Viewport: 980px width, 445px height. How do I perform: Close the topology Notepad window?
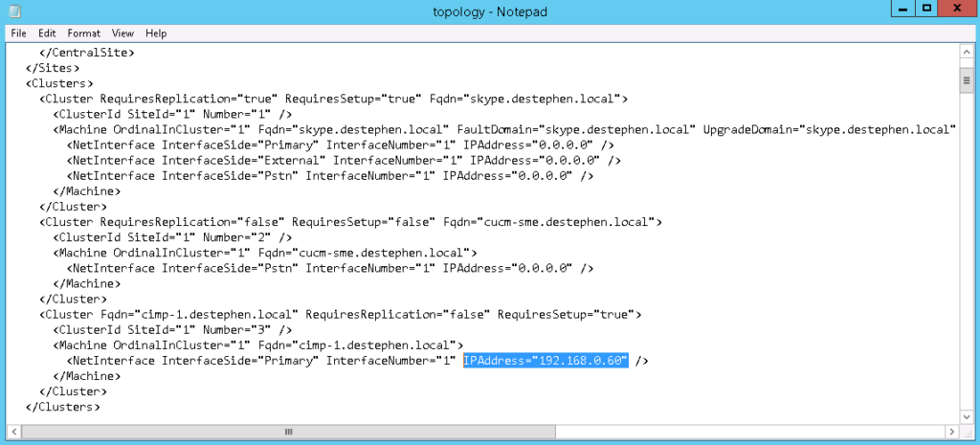957,9
